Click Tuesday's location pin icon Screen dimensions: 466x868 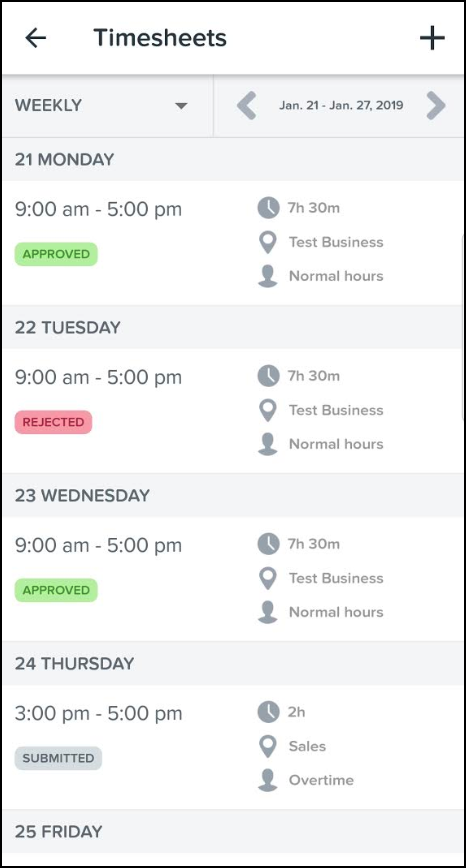tap(268, 410)
